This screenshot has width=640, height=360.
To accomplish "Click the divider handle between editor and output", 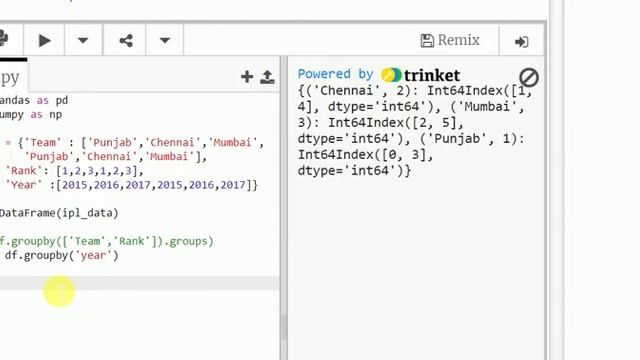I will (x=283, y=327).
